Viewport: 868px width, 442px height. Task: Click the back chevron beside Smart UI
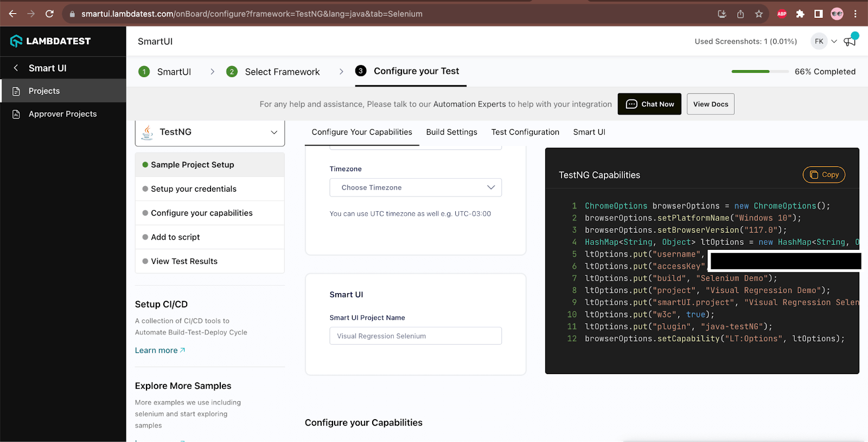(x=16, y=68)
